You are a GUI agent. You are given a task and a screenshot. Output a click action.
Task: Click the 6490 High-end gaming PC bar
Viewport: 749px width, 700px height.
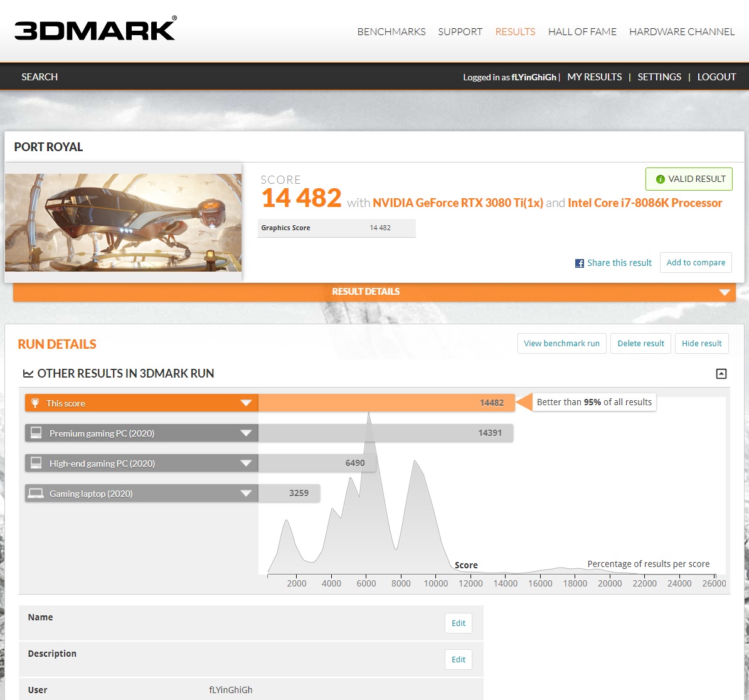coord(317,463)
